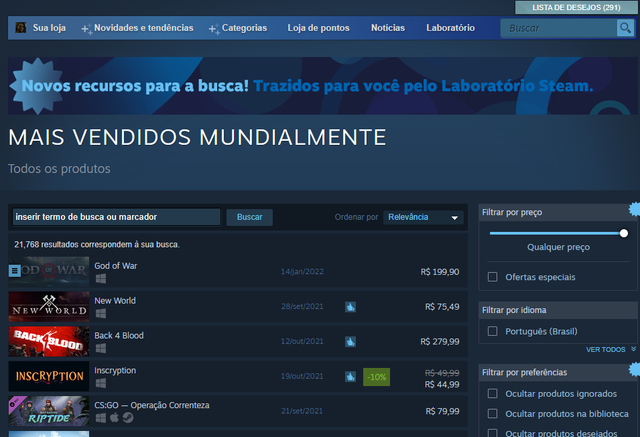Click the R$ 199,90 God of War price
Screen dimensions: 640x437
[x=440, y=272]
